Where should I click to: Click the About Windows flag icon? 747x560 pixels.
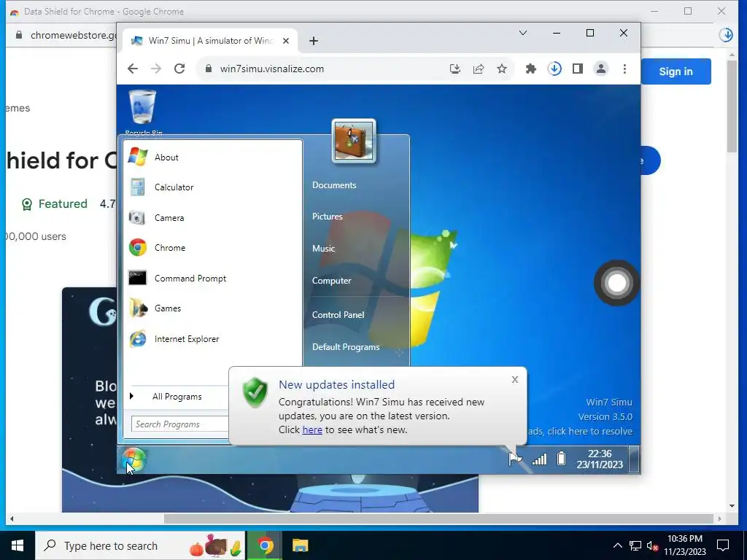click(138, 157)
